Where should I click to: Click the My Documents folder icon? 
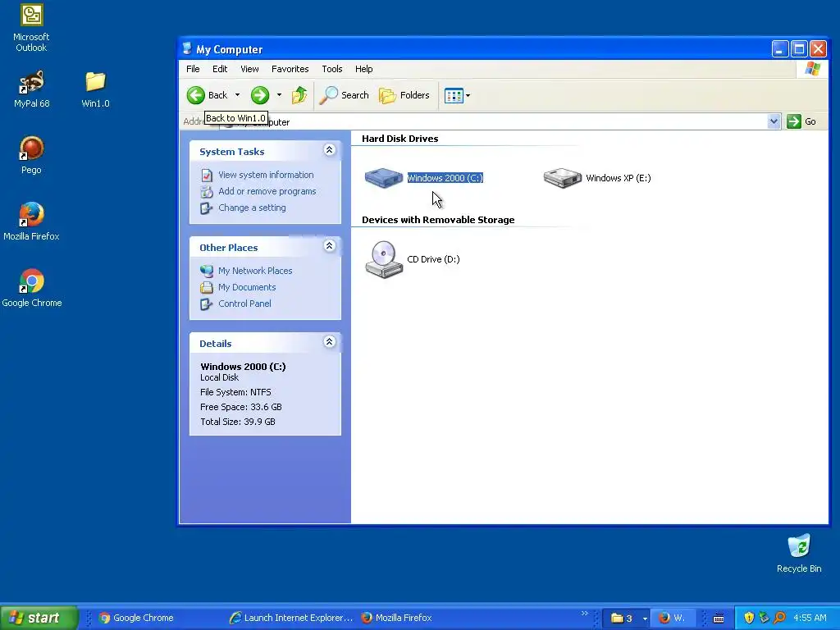pyautogui.click(x=207, y=288)
